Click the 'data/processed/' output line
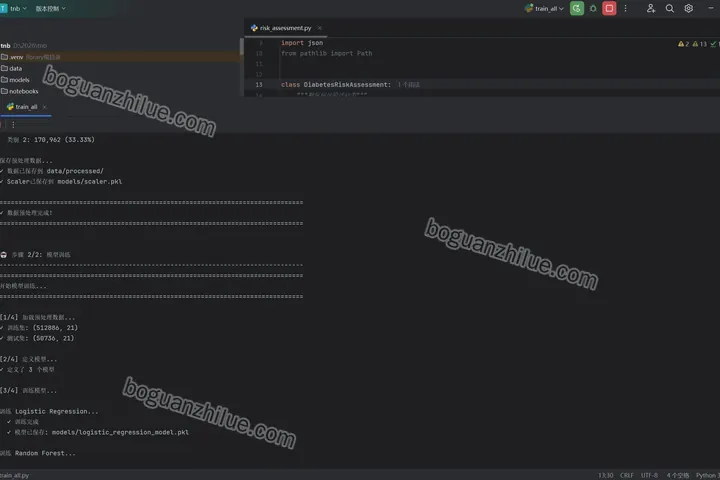 click(x=52, y=171)
